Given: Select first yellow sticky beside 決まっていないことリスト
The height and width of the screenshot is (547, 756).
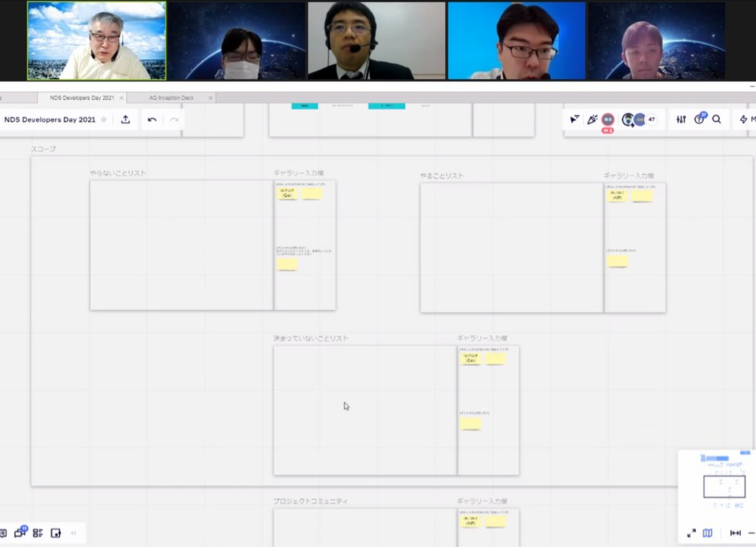Looking at the screenshot, I should (x=471, y=359).
